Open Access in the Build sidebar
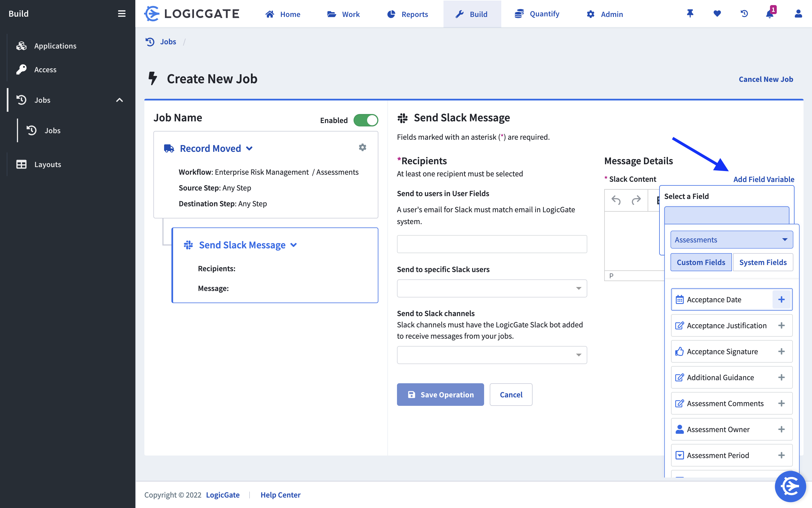This screenshot has width=812, height=508. coord(45,69)
